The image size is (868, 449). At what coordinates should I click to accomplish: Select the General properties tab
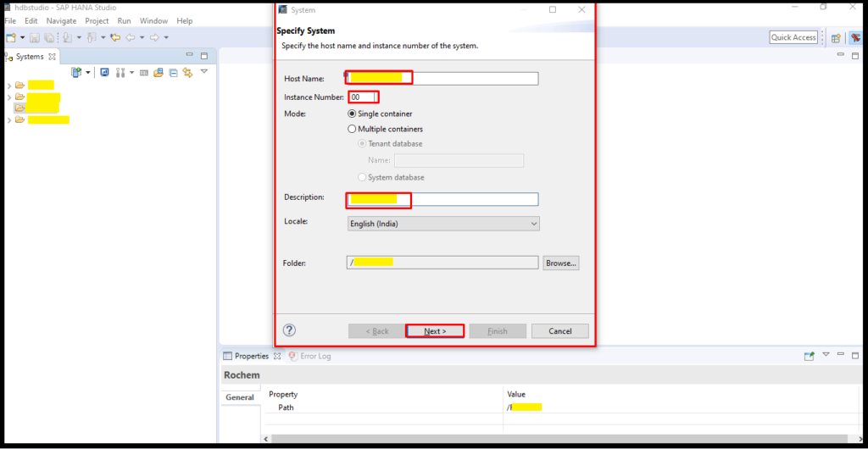point(240,397)
